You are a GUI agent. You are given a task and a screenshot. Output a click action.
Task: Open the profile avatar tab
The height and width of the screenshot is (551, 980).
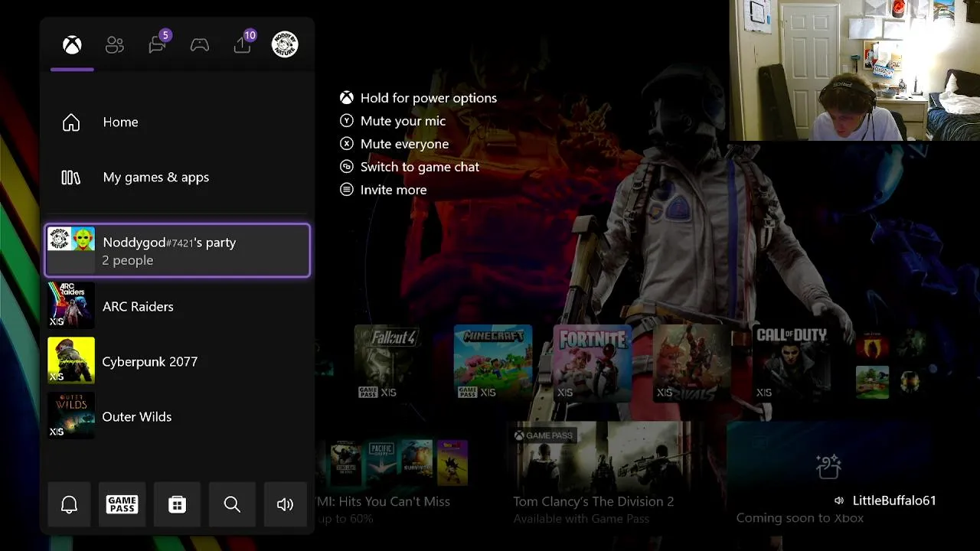pyautogui.click(x=285, y=44)
